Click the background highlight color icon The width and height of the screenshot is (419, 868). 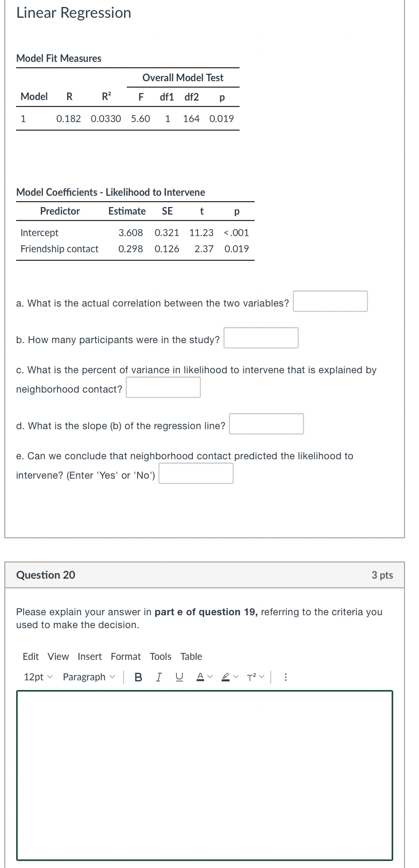point(226,677)
